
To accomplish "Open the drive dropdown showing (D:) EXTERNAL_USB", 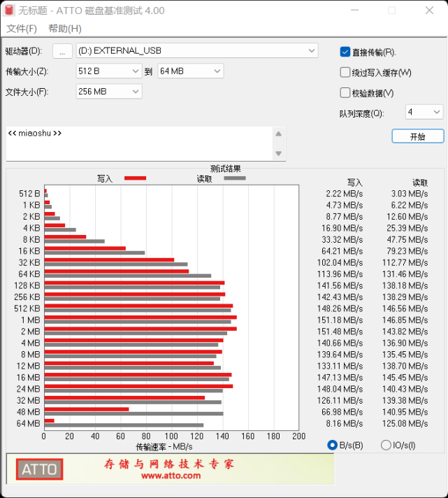I will 197,51.
